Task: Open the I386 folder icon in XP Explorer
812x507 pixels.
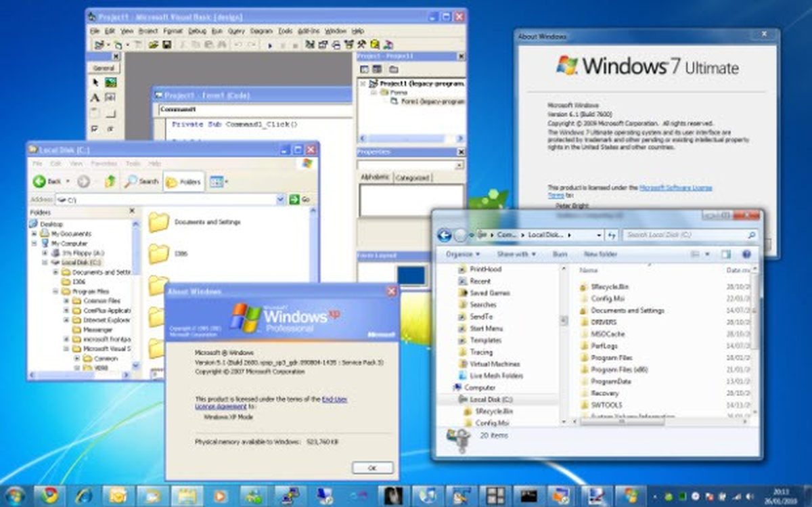Action: [159, 254]
